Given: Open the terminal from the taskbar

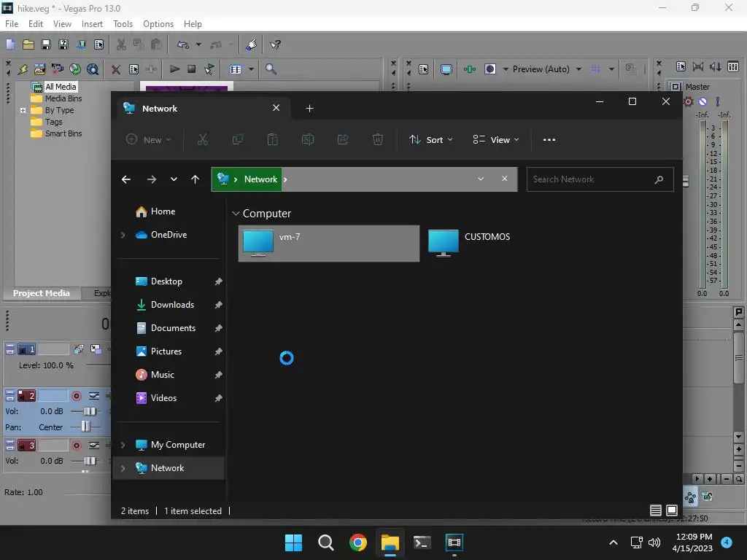Looking at the screenshot, I should tap(422, 542).
